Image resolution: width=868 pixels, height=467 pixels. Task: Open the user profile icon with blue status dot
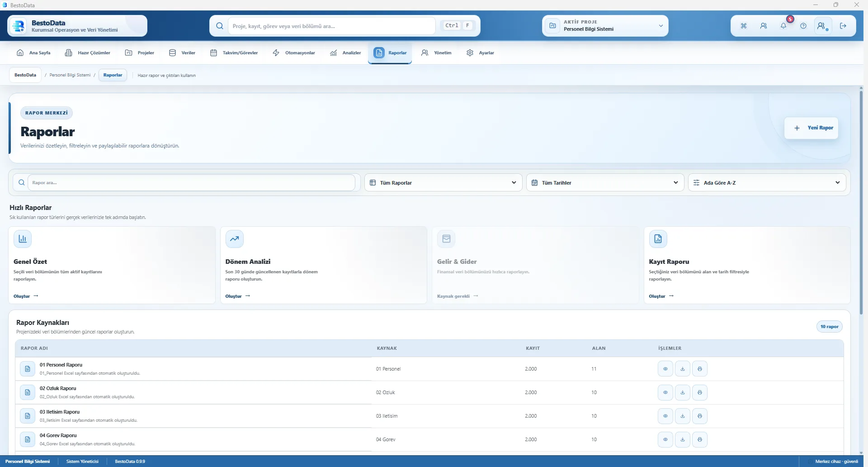(822, 26)
